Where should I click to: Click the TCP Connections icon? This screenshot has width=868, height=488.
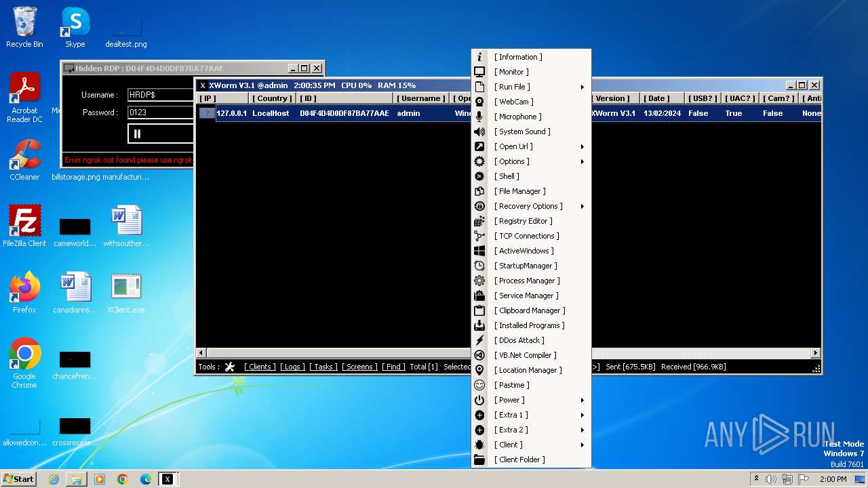[479, 236]
